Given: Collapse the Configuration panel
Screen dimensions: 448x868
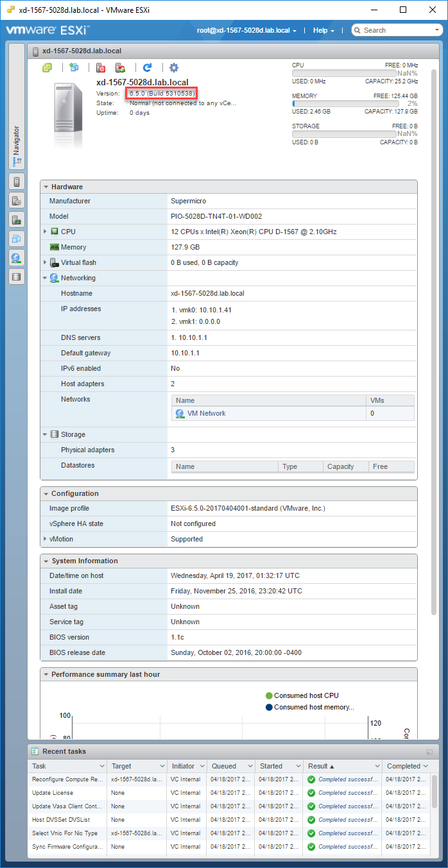Looking at the screenshot, I should (x=46, y=493).
